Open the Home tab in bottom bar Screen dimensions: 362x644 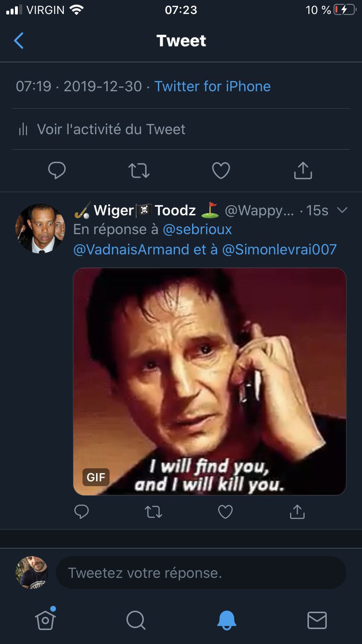tap(45, 619)
